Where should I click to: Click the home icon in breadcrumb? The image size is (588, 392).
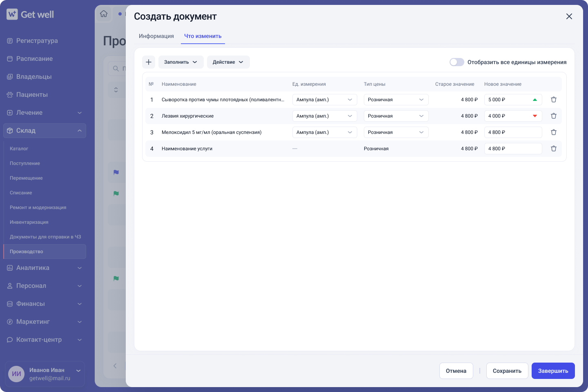104,14
